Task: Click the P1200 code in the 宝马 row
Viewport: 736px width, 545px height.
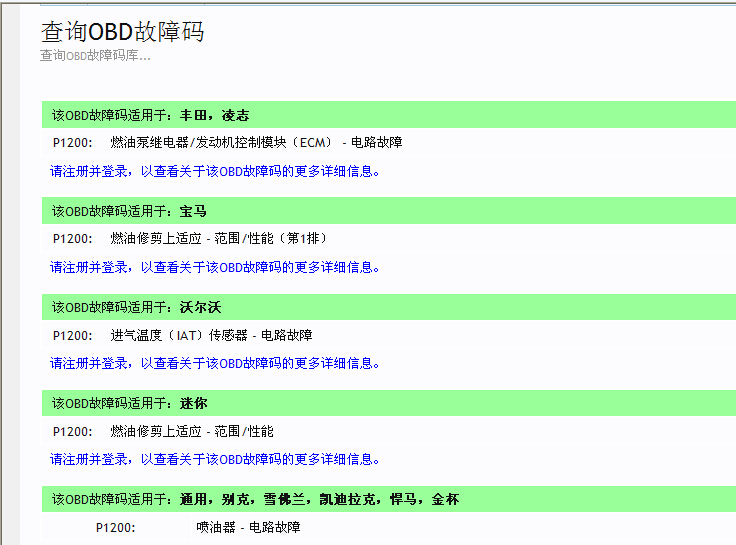Action: pos(73,239)
